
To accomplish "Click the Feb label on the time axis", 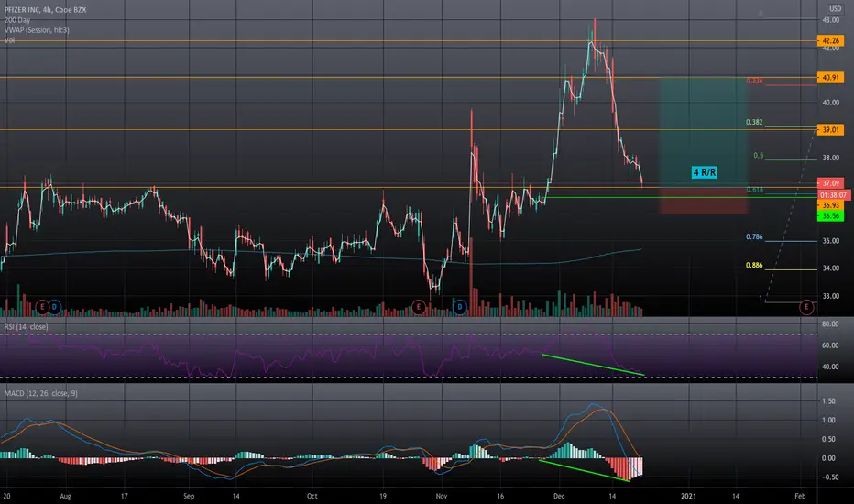I will [800, 496].
